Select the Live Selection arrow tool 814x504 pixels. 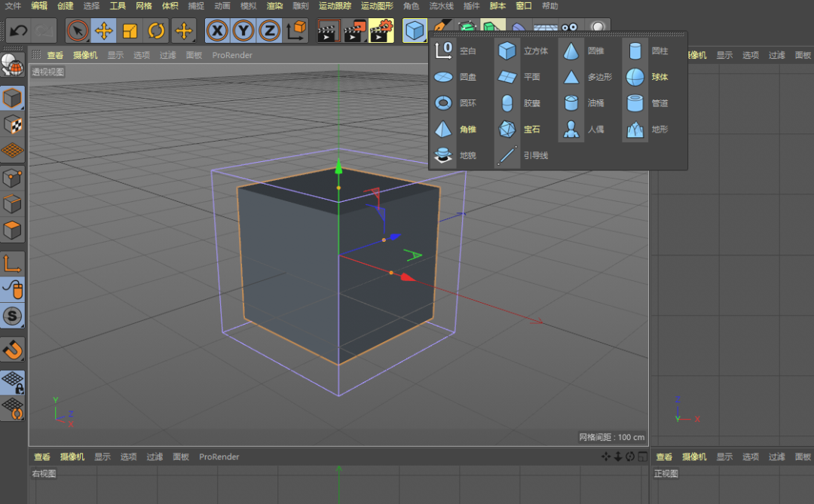[78, 31]
